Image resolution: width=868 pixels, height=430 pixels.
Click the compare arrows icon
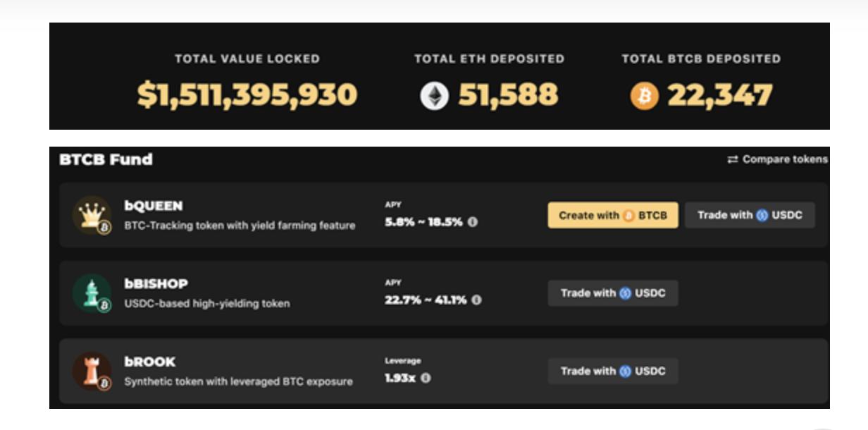pyautogui.click(x=733, y=159)
